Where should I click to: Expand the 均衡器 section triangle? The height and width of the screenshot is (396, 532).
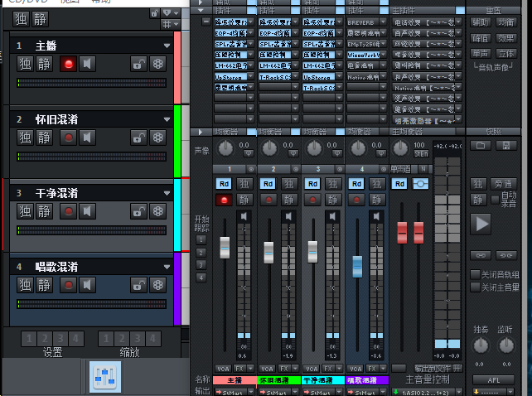coord(201,132)
